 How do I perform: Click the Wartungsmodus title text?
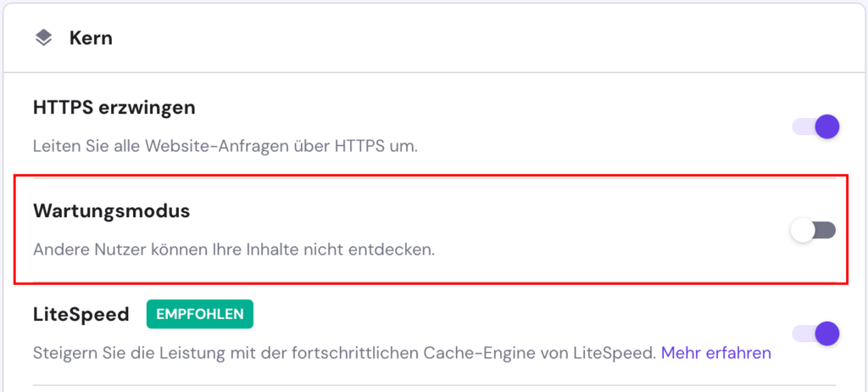tap(111, 211)
